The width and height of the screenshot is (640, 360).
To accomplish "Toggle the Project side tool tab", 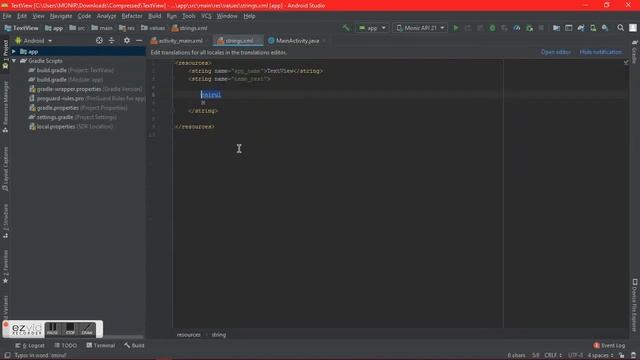I will coord(5,53).
